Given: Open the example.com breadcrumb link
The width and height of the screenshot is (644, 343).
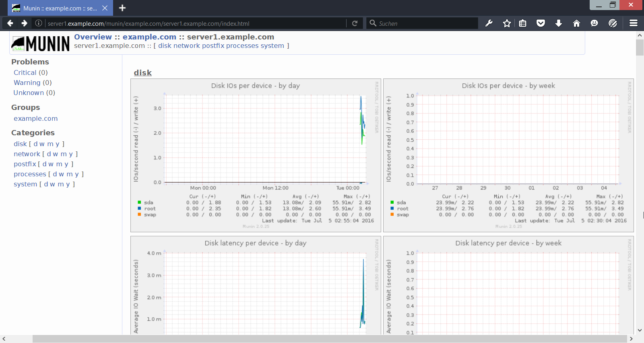Looking at the screenshot, I should click(x=149, y=37).
